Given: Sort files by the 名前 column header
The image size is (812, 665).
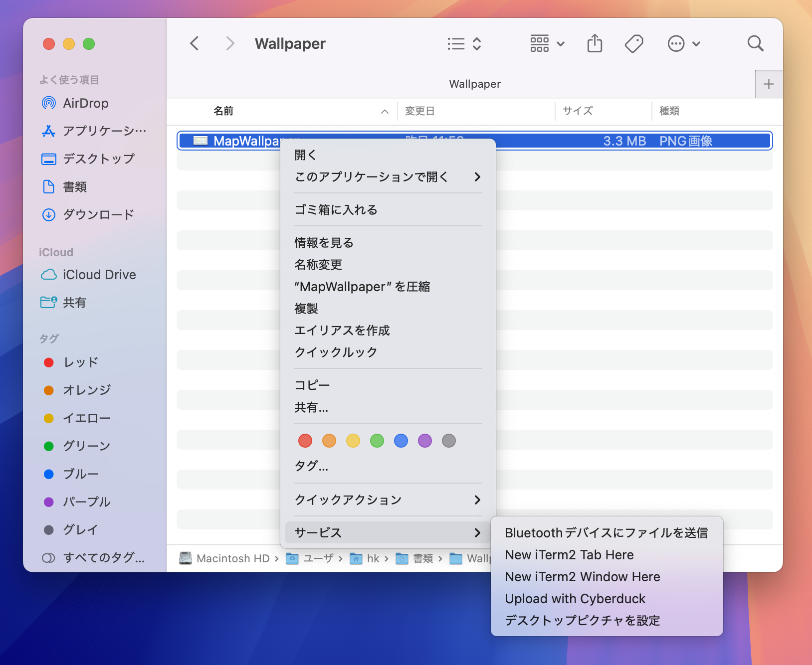Looking at the screenshot, I should [x=223, y=111].
